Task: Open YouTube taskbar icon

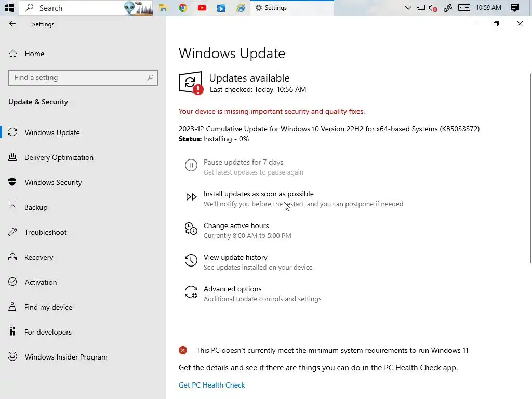Action: [202, 7]
